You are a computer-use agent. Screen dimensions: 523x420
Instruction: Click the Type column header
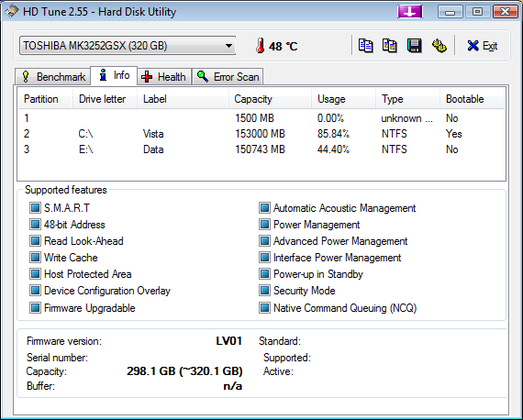coord(407,99)
